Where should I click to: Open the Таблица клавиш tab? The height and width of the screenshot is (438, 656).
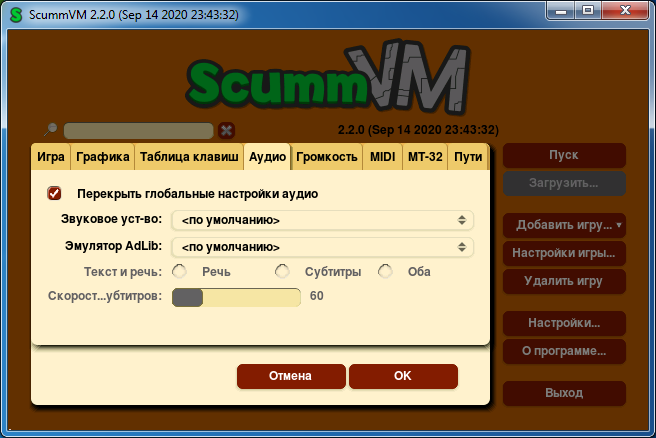pyautogui.click(x=189, y=157)
